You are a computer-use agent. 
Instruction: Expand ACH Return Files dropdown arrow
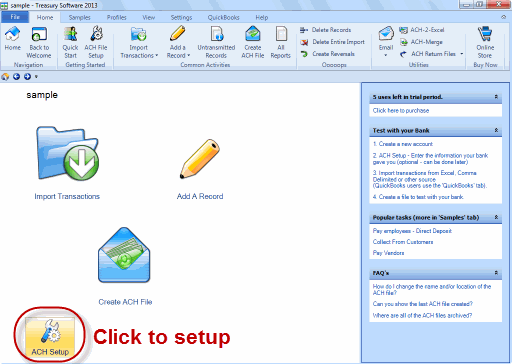pyautogui.click(x=462, y=54)
